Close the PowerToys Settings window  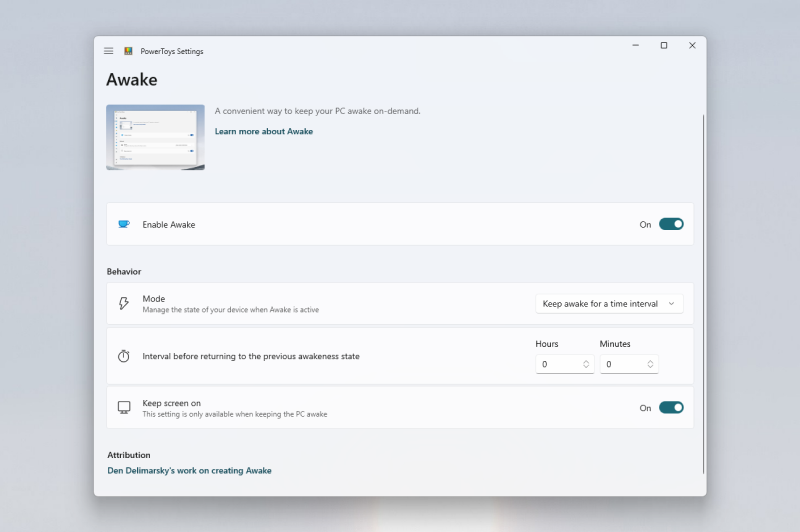pyautogui.click(x=692, y=45)
